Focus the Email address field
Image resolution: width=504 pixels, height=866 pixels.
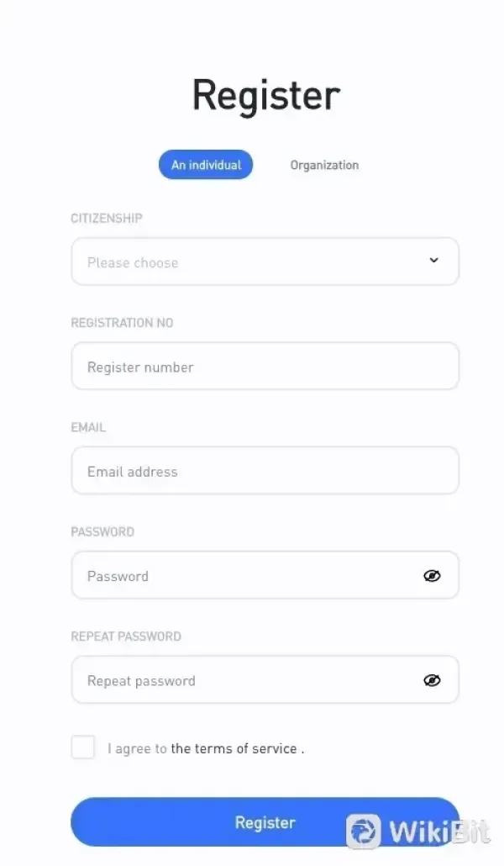point(252,471)
